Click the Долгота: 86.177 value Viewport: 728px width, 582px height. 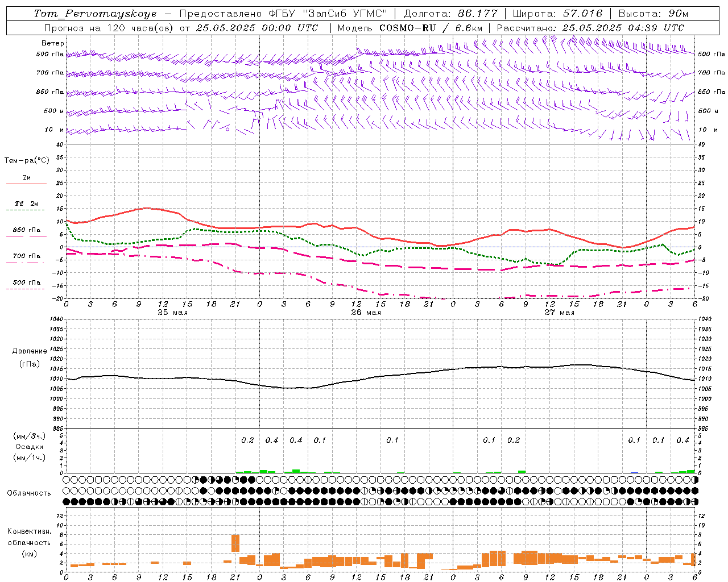pyautogui.click(x=450, y=14)
